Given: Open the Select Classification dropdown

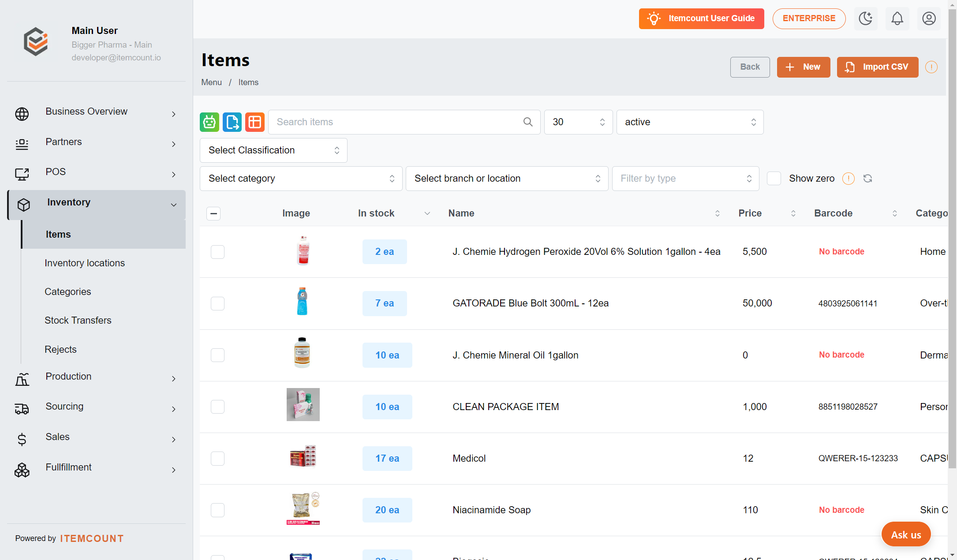Looking at the screenshot, I should 273,150.
